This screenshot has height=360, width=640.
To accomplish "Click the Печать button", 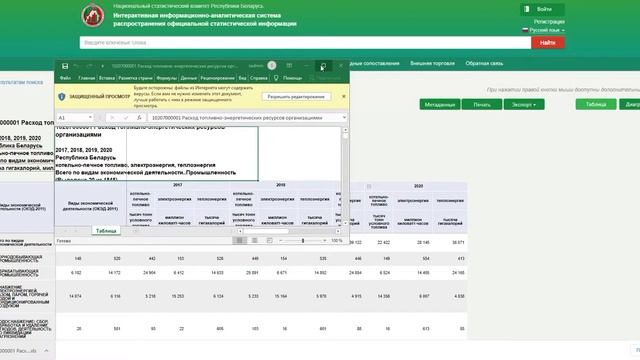I will [482, 104].
